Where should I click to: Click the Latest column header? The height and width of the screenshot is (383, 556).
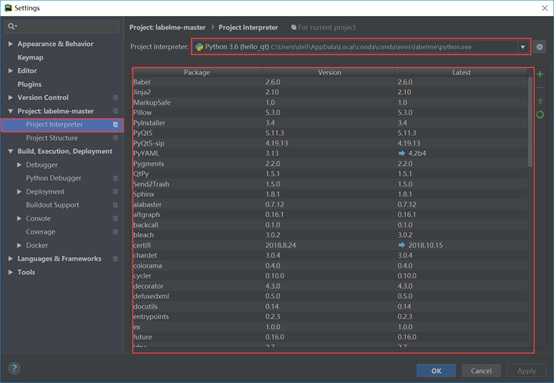coord(461,73)
